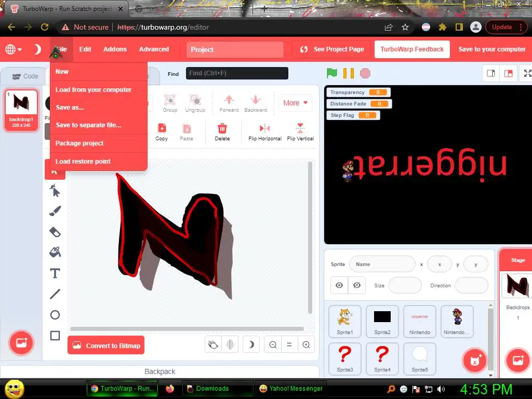Select the Brush tool
The image size is (532, 399).
pos(55,211)
